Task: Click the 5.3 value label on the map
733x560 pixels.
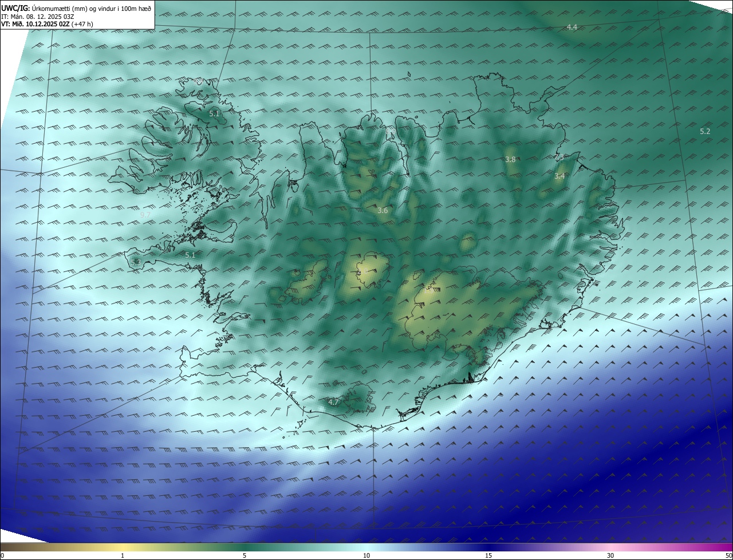Action: click(x=136, y=262)
